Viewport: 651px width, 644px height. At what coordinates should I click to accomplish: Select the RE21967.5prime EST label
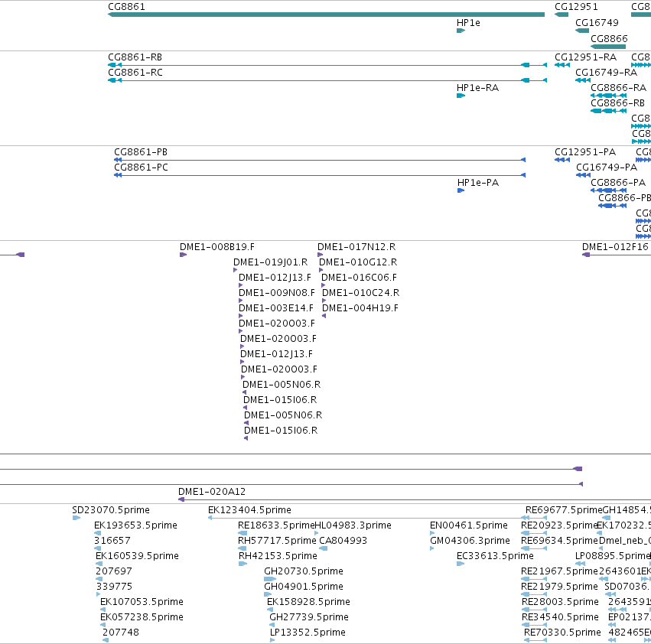click(x=559, y=571)
